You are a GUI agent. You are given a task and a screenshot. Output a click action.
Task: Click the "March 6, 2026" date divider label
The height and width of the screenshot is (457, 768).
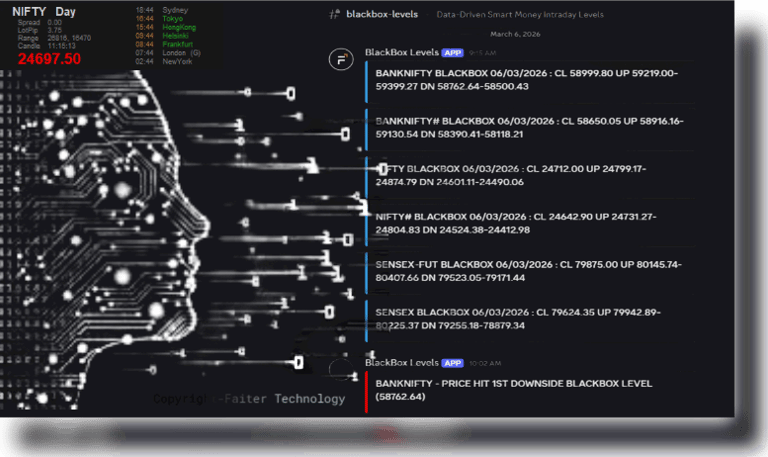[x=515, y=34]
